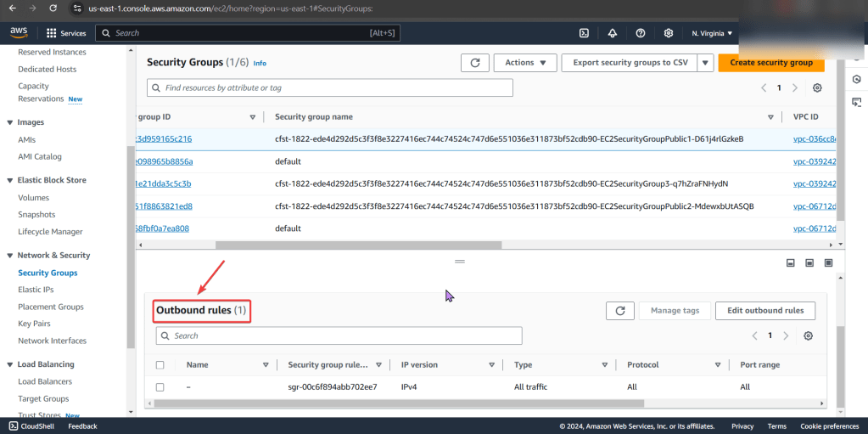Open Outbound rules table preferences gear
This screenshot has height=434, width=868.
[808, 335]
